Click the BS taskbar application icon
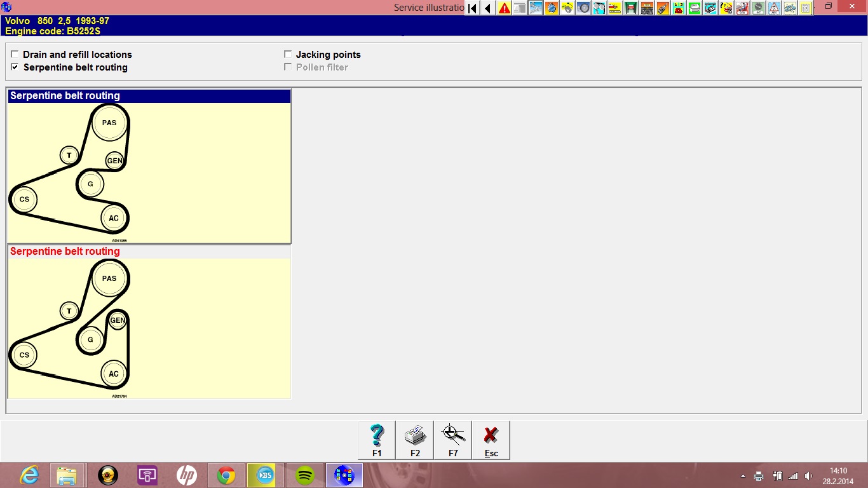Image resolution: width=868 pixels, height=488 pixels. (266, 475)
